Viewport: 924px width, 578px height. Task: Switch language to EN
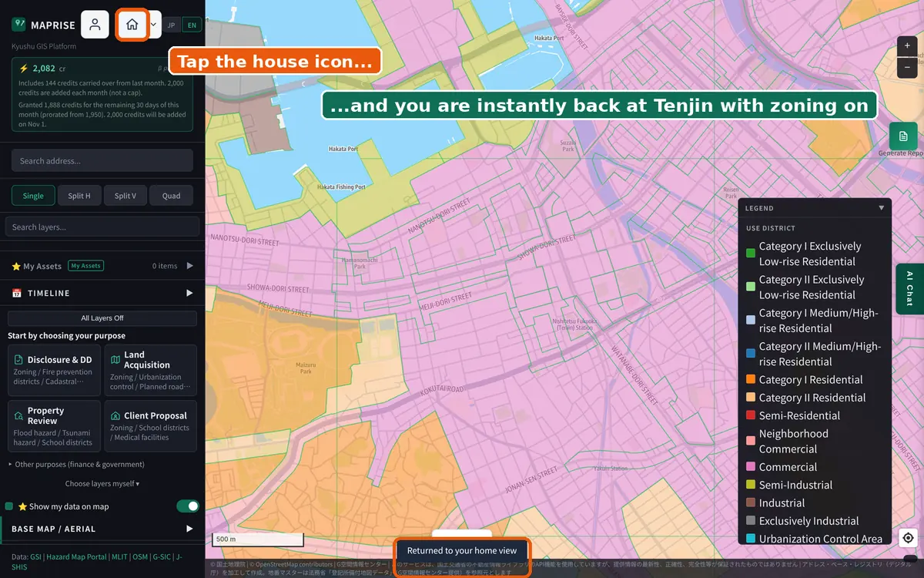pos(192,25)
